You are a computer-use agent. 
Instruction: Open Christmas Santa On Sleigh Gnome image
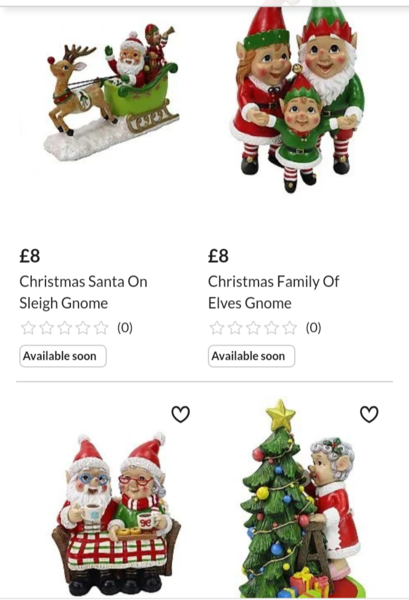point(112,92)
